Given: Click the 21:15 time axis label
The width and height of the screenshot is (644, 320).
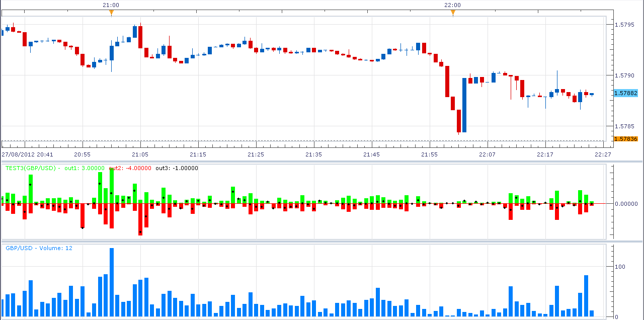Looking at the screenshot, I should coord(198,154).
